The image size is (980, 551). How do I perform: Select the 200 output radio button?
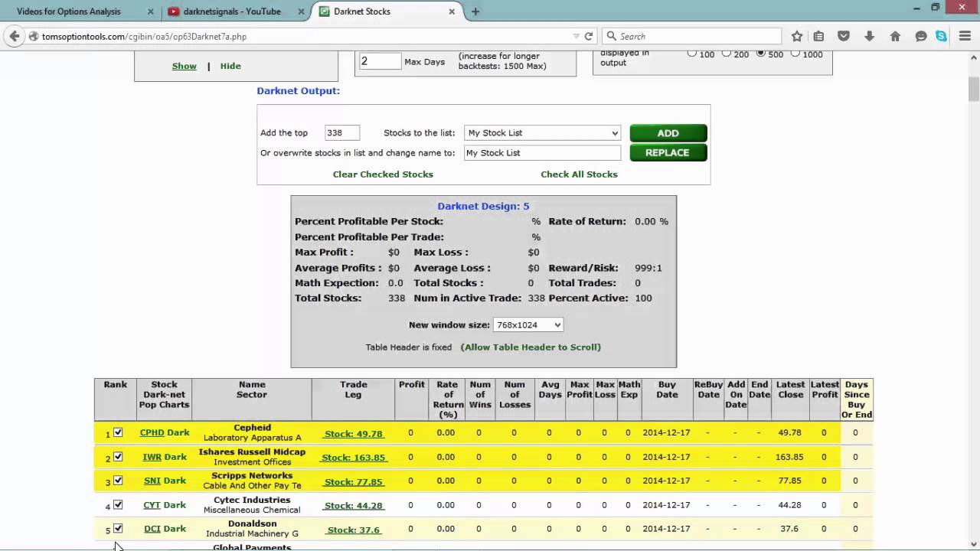point(727,53)
